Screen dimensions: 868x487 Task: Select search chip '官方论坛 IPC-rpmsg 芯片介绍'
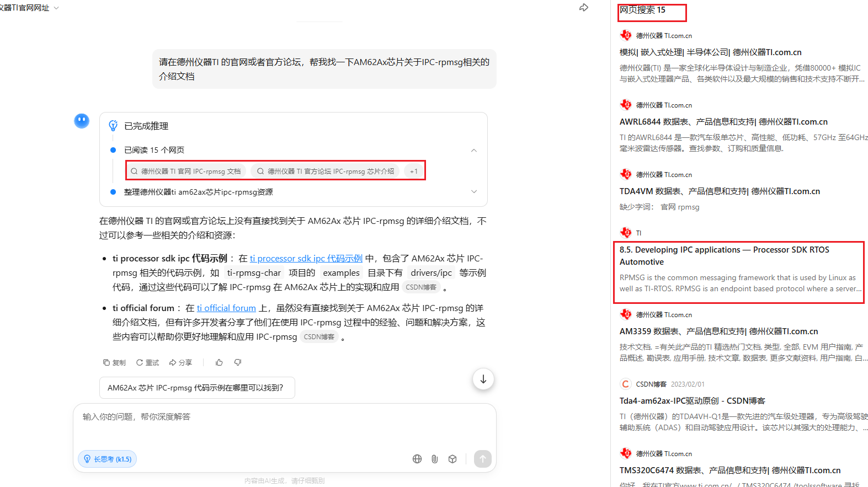(x=325, y=171)
